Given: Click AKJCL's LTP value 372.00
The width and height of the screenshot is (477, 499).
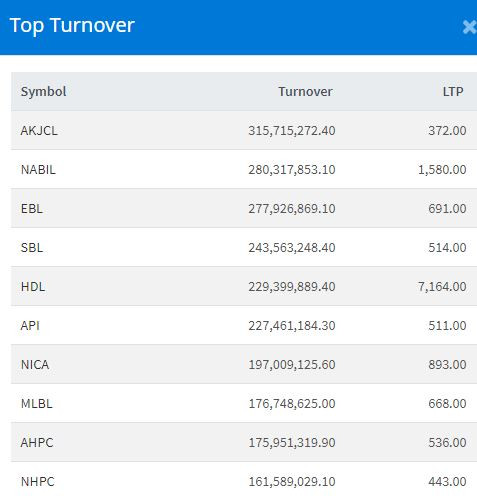Looking at the screenshot, I should [x=447, y=130].
